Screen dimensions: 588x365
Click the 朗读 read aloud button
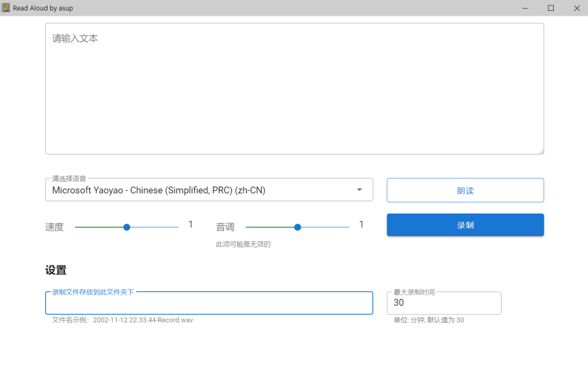tap(465, 190)
